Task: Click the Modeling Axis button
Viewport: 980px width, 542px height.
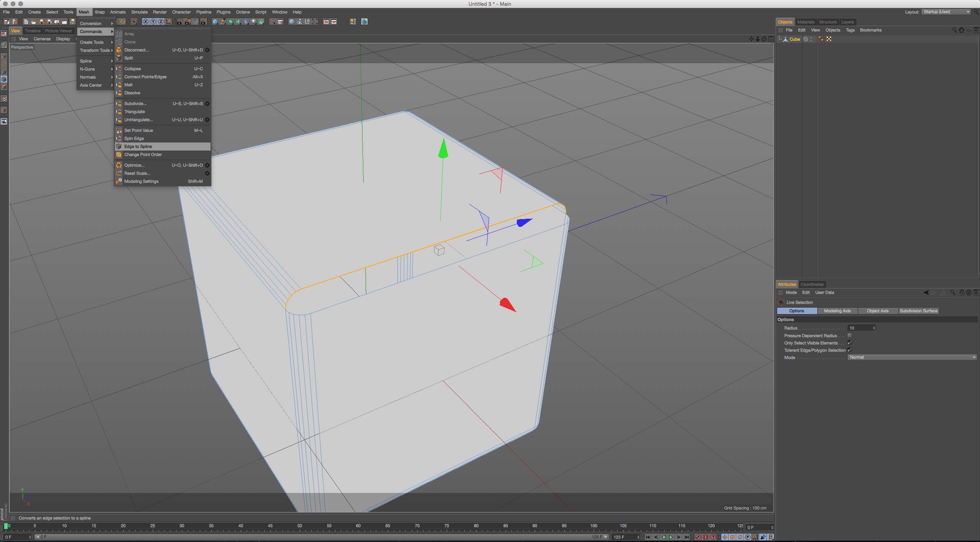Action: point(837,311)
